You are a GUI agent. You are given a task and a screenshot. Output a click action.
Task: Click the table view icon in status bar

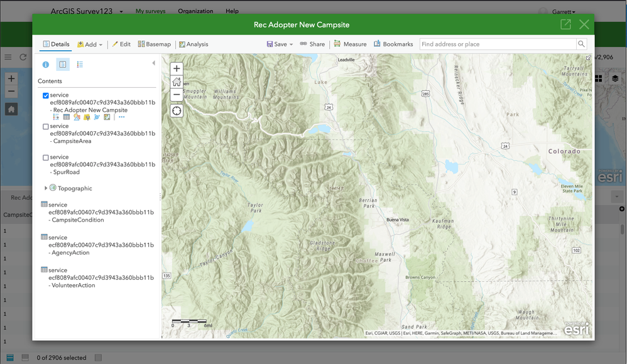(x=11, y=358)
